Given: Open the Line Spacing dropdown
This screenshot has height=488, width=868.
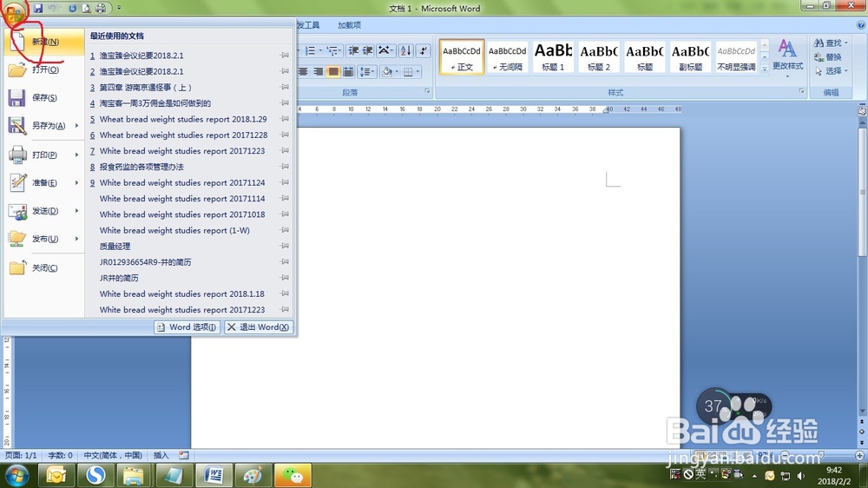Looking at the screenshot, I should pos(366,71).
